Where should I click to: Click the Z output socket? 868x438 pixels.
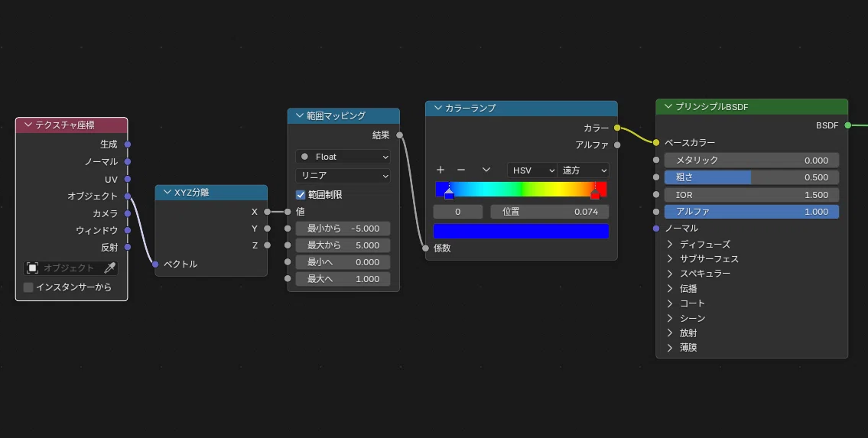(268, 245)
